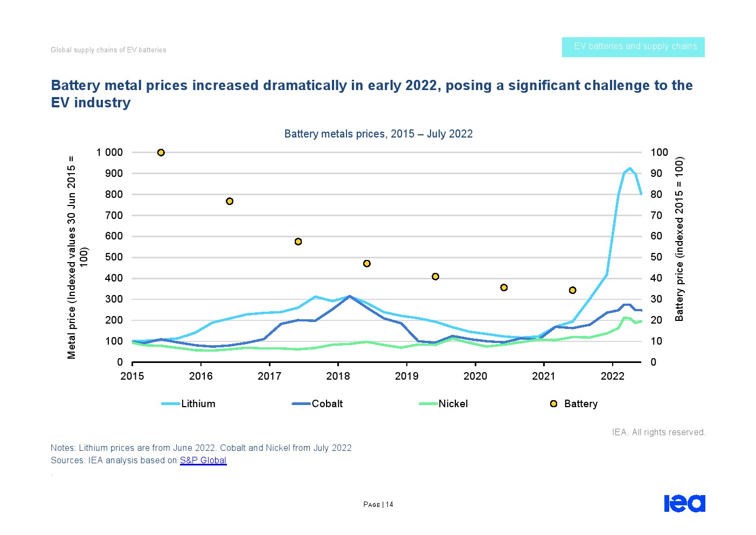Select the 2021 battery price dot
The width and height of the screenshot is (756, 535).
coord(572,290)
